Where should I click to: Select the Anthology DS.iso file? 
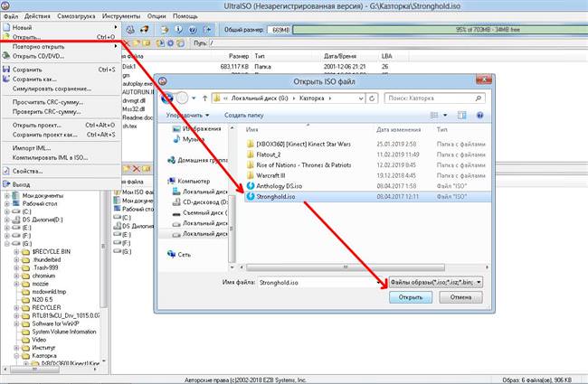pyautogui.click(x=367, y=186)
